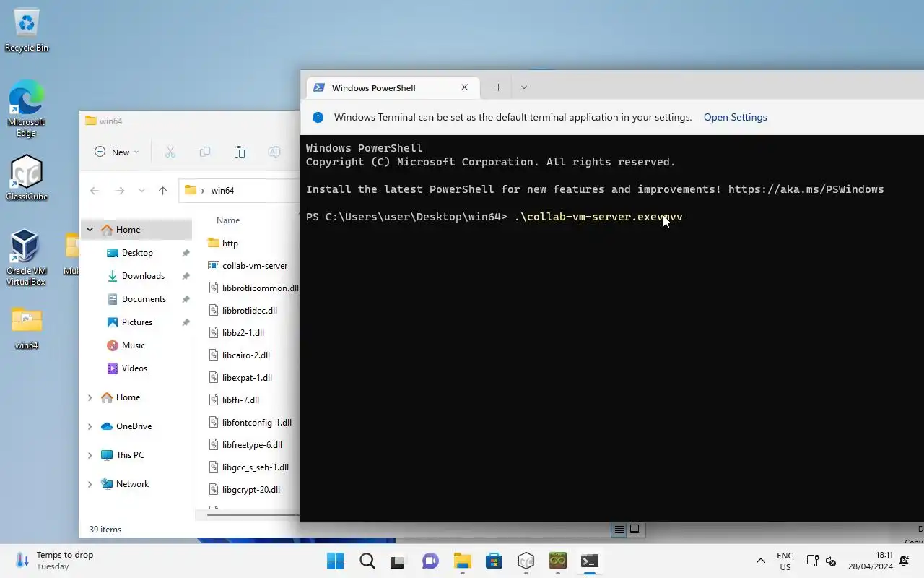The height and width of the screenshot is (578, 924).
Task: Switch Explorer to details view
Action: [619, 530]
